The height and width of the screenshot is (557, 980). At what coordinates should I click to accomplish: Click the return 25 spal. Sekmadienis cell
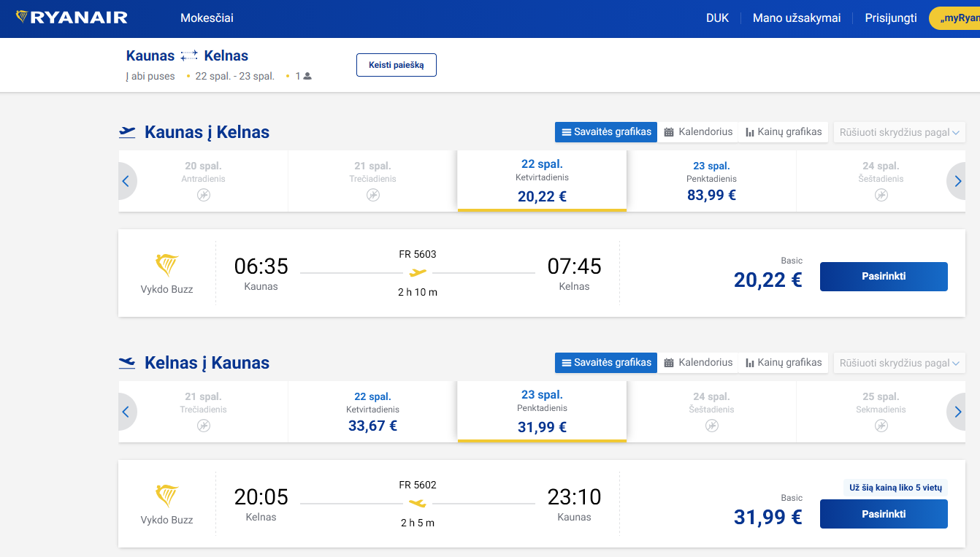tap(881, 412)
